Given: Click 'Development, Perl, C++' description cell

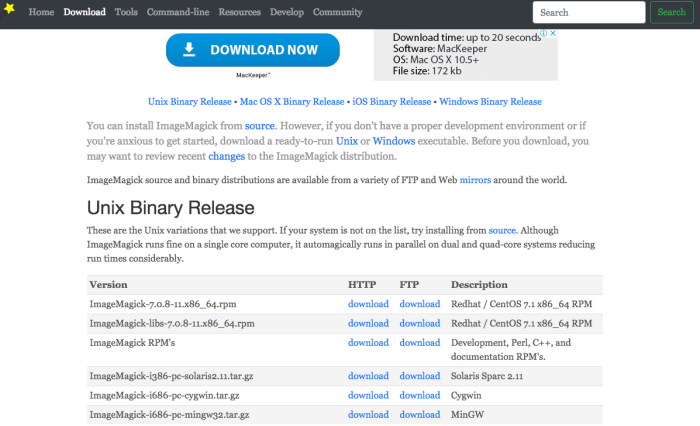Looking at the screenshot, I should click(x=511, y=350).
